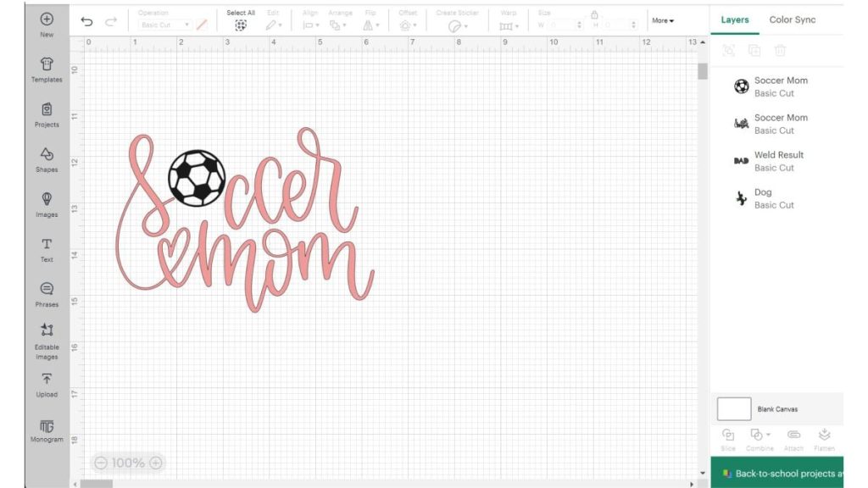Click the operation color swatch
Screen dimensions: 868x488
[x=202, y=25]
